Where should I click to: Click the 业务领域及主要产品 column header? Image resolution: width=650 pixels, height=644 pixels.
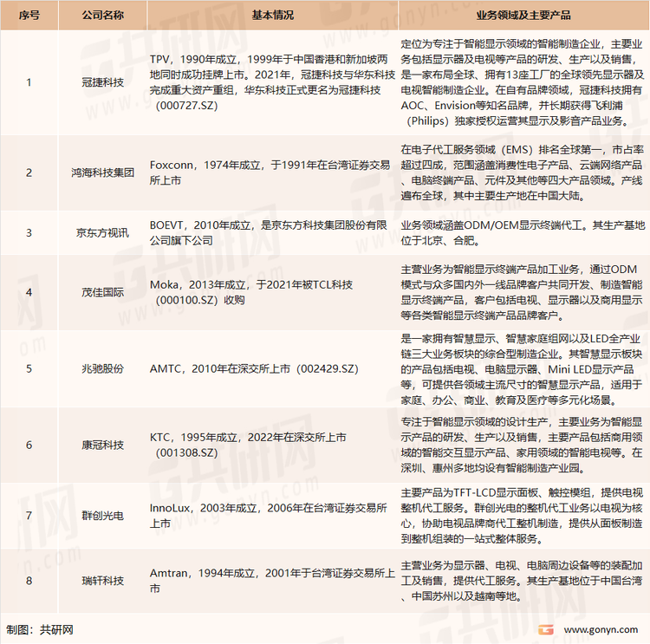[x=523, y=16]
